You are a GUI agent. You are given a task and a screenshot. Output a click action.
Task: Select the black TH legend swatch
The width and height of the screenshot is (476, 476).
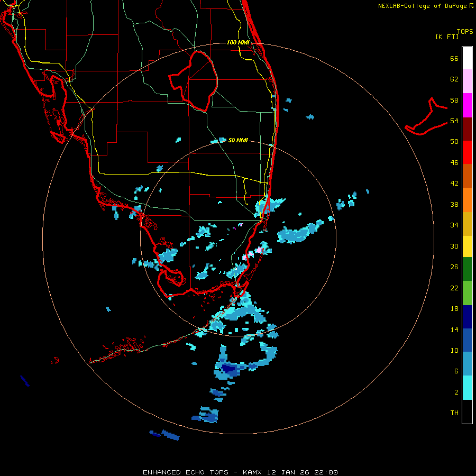[467, 411]
